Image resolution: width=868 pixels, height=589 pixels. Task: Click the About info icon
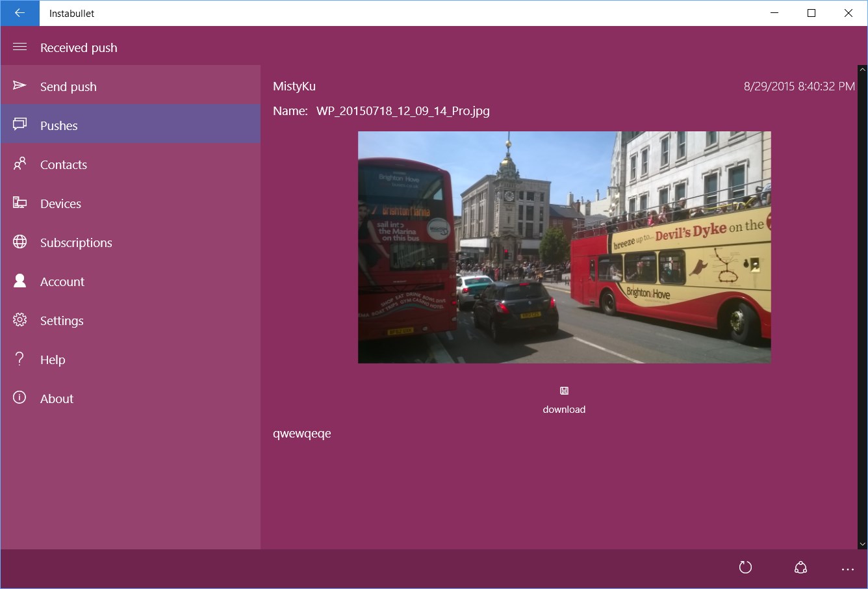[x=19, y=398]
